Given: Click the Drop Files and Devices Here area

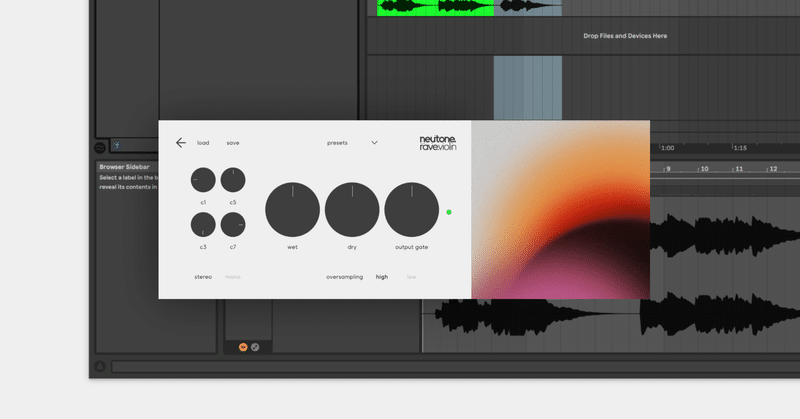Looking at the screenshot, I should pyautogui.click(x=625, y=36).
